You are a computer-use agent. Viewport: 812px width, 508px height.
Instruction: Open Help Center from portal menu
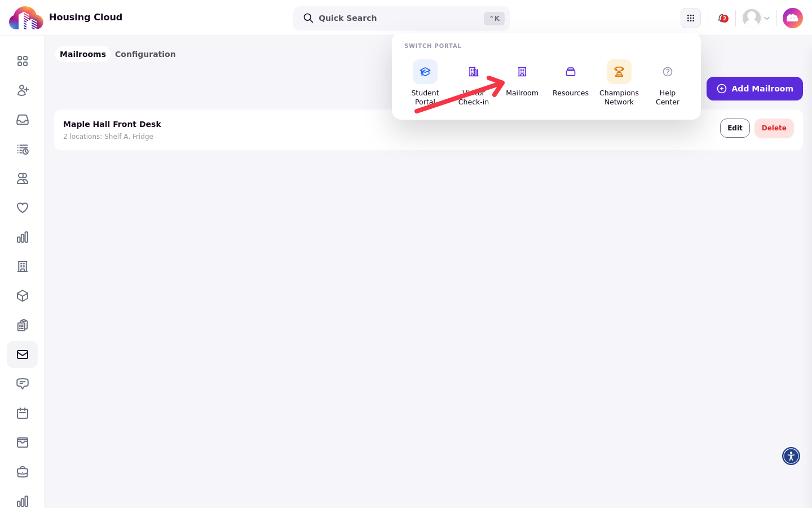[668, 83]
